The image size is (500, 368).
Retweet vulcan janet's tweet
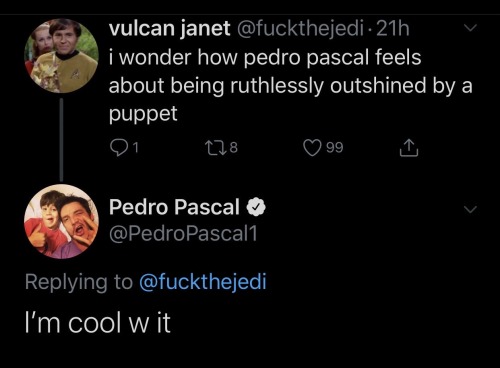pos(215,147)
